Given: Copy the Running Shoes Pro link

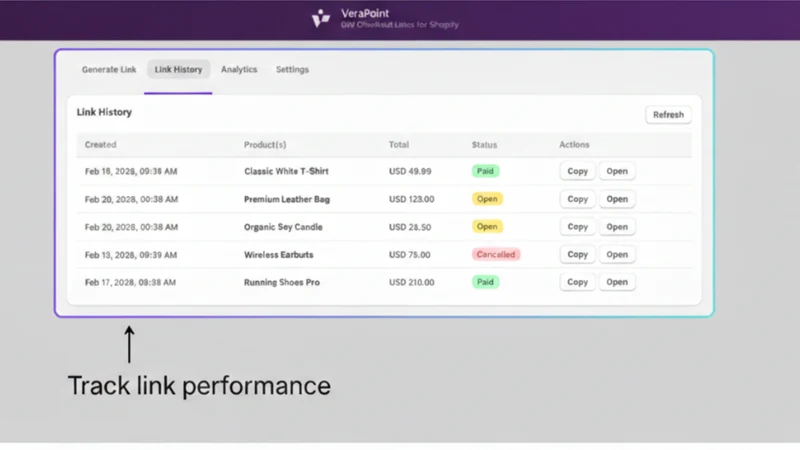Looking at the screenshot, I should point(578,282).
